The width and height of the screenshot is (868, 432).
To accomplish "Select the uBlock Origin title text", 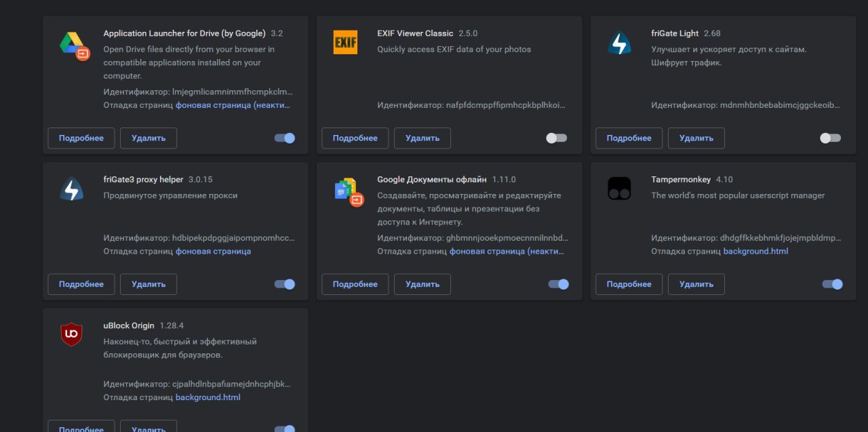I will 129,326.
